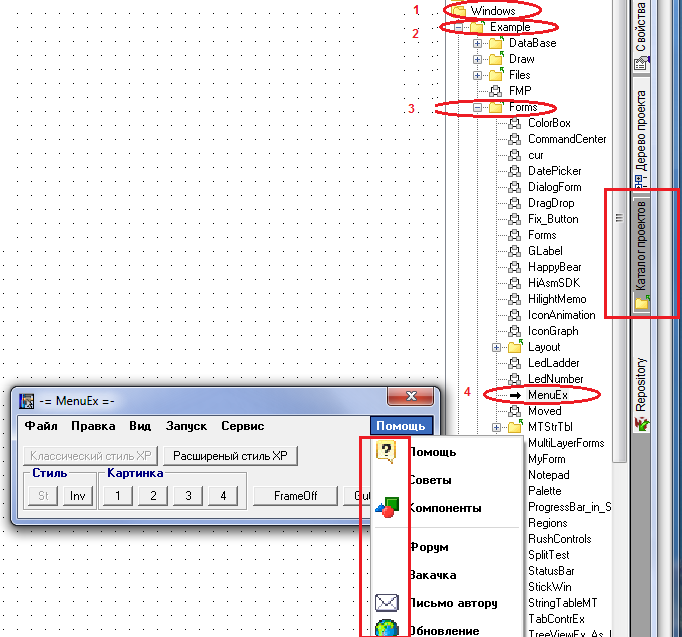Select the LedNumber item in the tree
Screen dimensions: 682x637
click(553, 379)
